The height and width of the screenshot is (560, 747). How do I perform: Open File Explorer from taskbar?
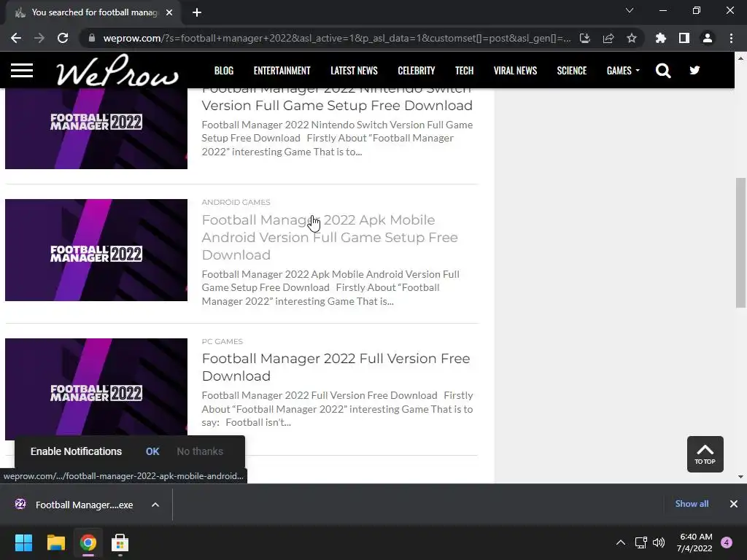click(x=55, y=542)
